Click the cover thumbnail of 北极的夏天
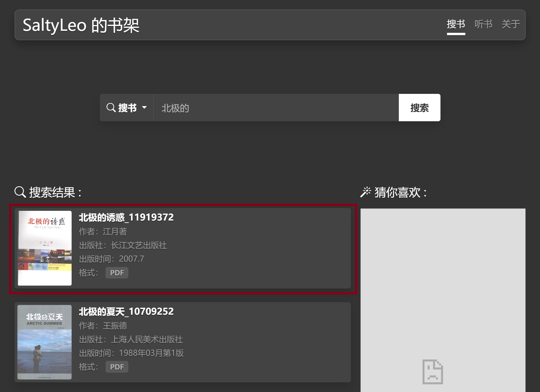 [44, 342]
